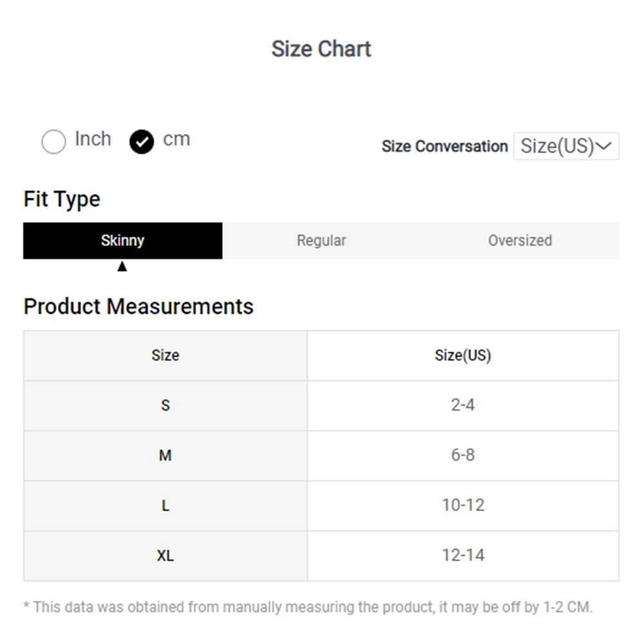Click the cm label text
644x644 pixels.
coord(176,139)
